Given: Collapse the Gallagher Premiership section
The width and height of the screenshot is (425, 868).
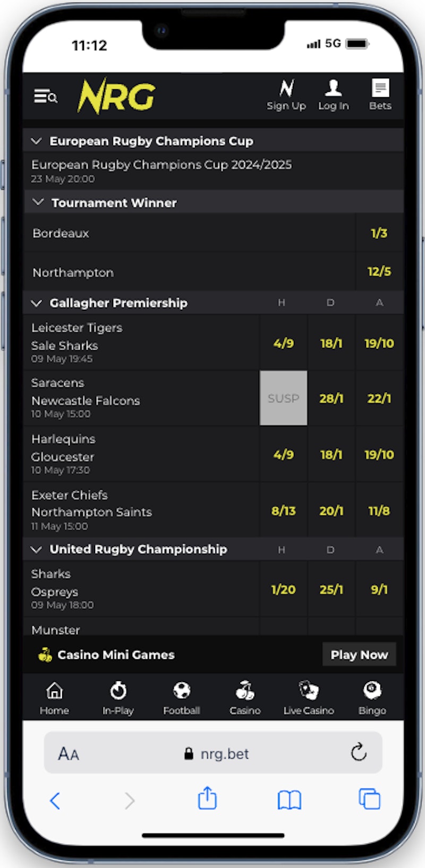Looking at the screenshot, I should [37, 303].
